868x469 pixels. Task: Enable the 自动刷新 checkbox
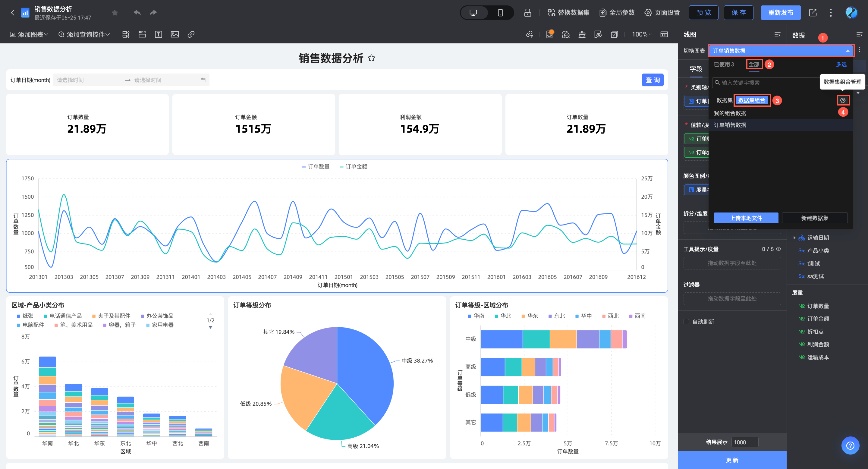point(686,321)
